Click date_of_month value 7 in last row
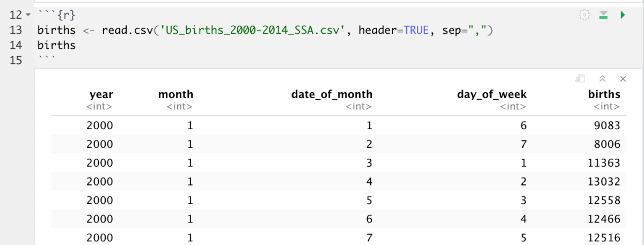 point(369,237)
